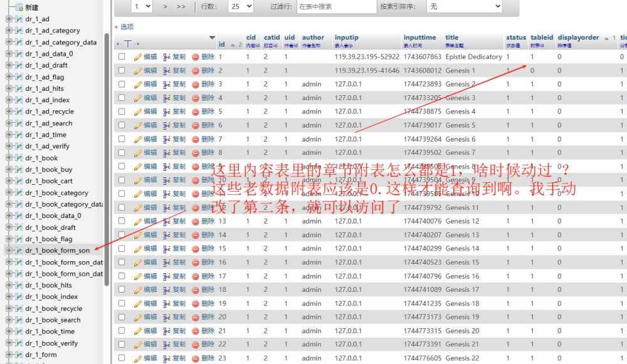627x364 pixels.
Task: Jump to last page with >> button
Action: 181,6
